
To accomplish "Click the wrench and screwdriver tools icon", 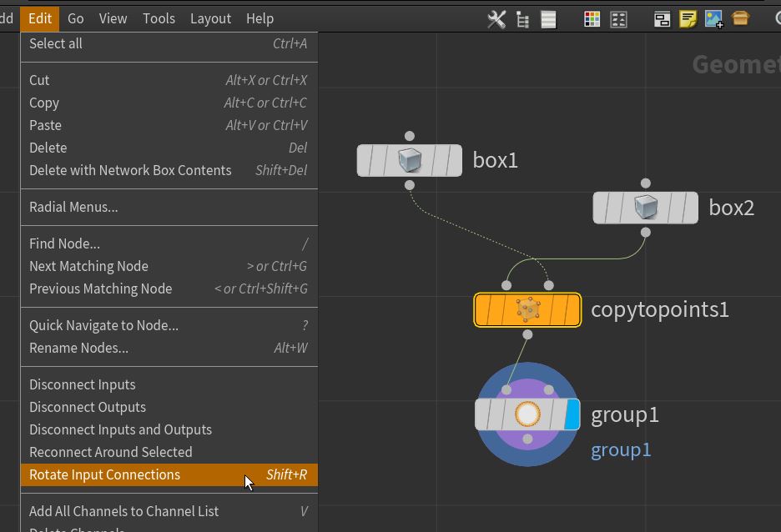I will click(x=496, y=19).
